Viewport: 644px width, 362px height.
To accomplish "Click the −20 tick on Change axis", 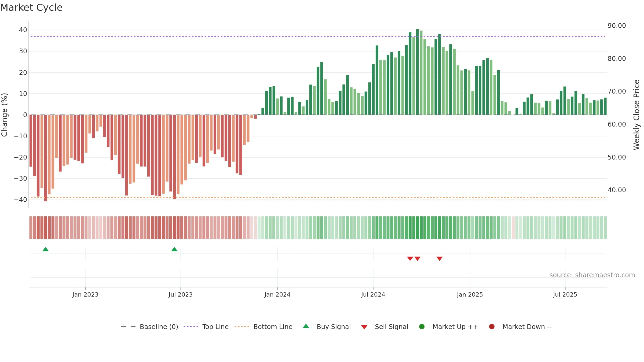I will pos(21,157).
